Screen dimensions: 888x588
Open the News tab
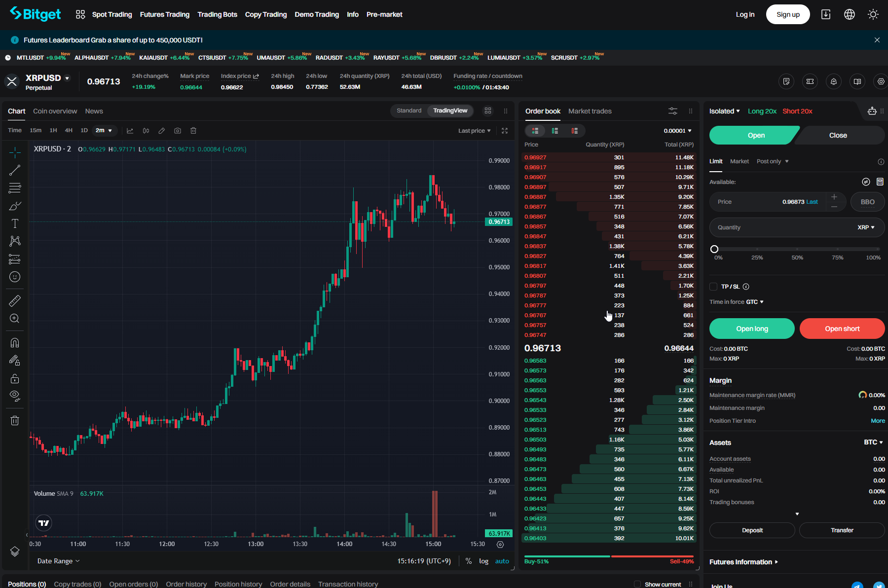pos(94,111)
